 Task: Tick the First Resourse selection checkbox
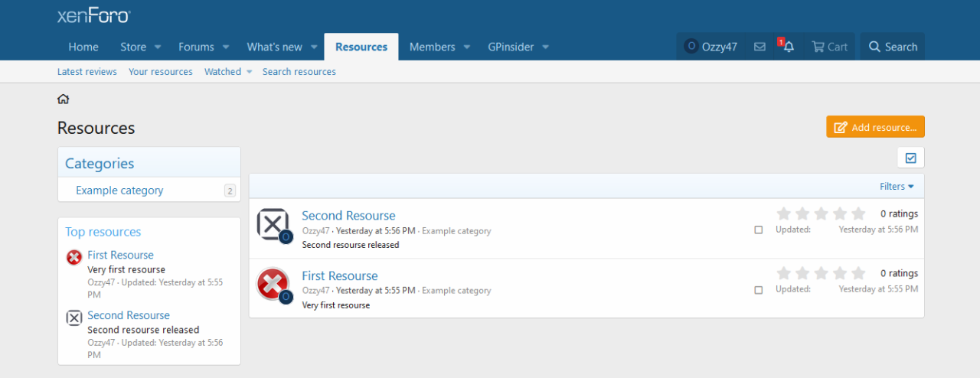(x=759, y=290)
